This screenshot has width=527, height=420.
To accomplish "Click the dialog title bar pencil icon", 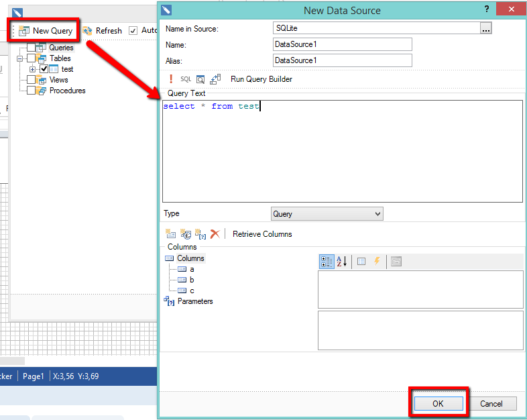I will (x=166, y=10).
